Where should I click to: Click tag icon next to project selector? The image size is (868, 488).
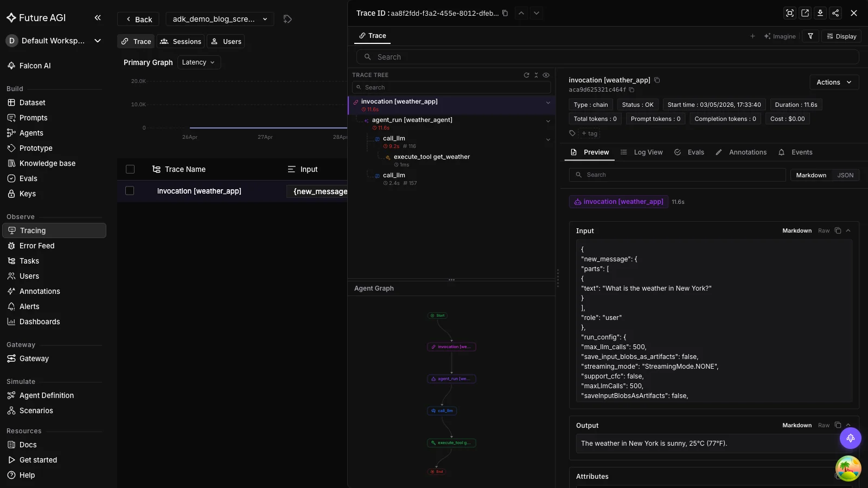click(x=288, y=19)
